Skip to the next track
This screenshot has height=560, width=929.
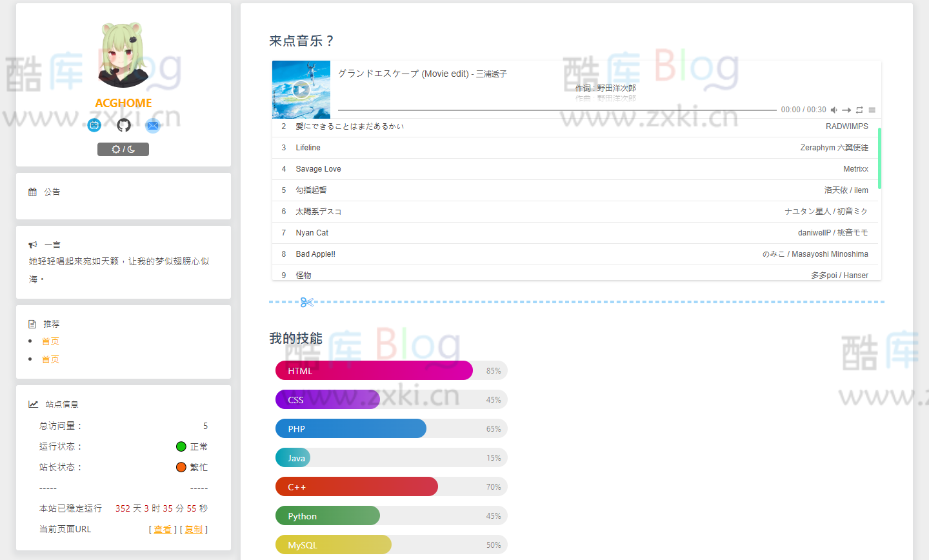click(x=846, y=110)
